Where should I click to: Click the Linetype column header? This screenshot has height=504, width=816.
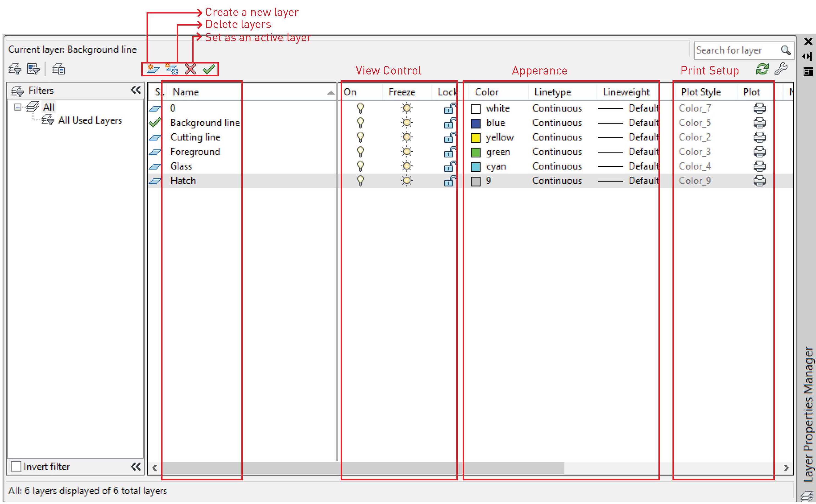click(553, 92)
